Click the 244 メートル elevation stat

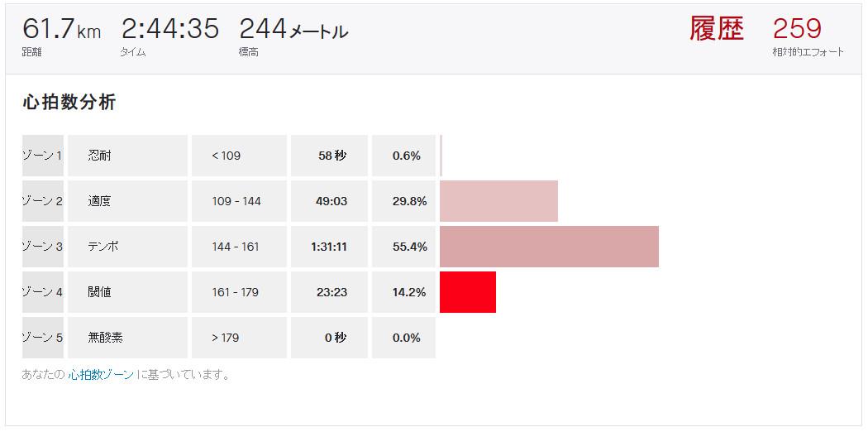[x=293, y=28]
